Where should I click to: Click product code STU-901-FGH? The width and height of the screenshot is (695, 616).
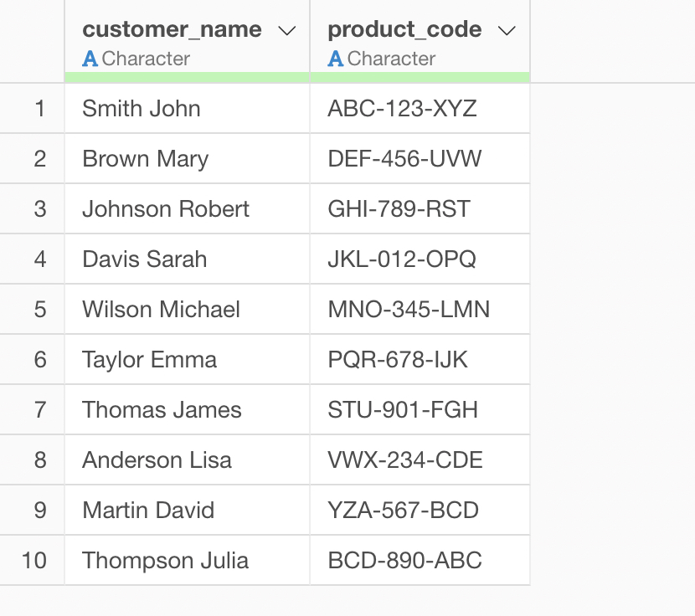click(x=403, y=410)
